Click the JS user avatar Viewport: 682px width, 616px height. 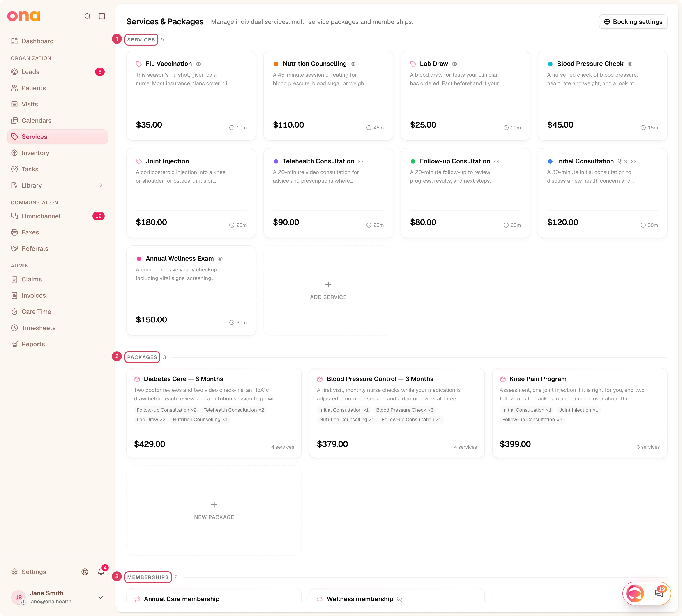[x=18, y=597]
